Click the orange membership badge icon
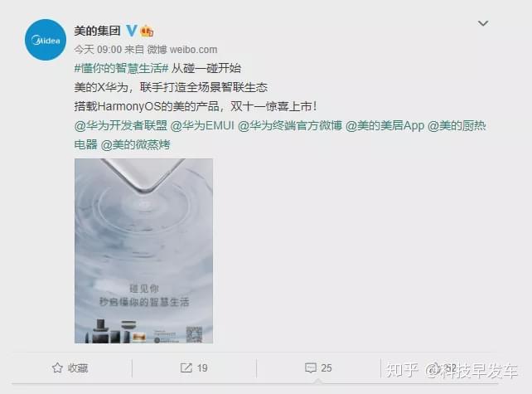This screenshot has width=532, height=394. pos(147,31)
